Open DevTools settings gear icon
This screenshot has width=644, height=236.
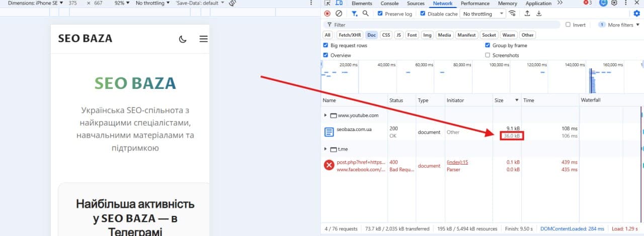[614, 3]
